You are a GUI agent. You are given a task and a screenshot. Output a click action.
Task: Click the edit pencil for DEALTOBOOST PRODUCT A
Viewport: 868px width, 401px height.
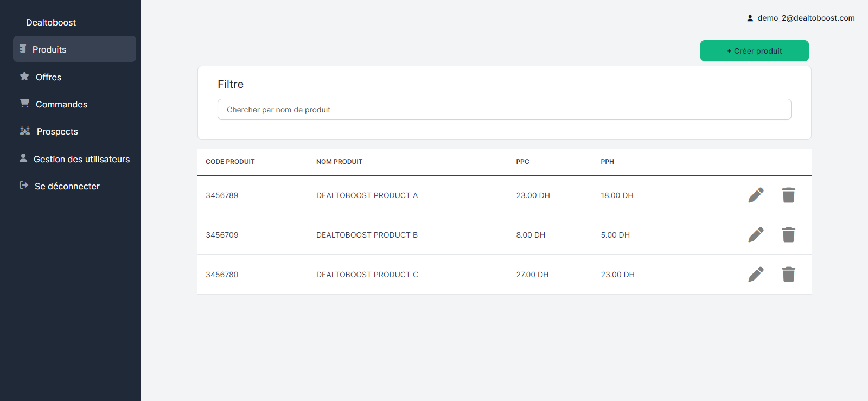point(756,195)
